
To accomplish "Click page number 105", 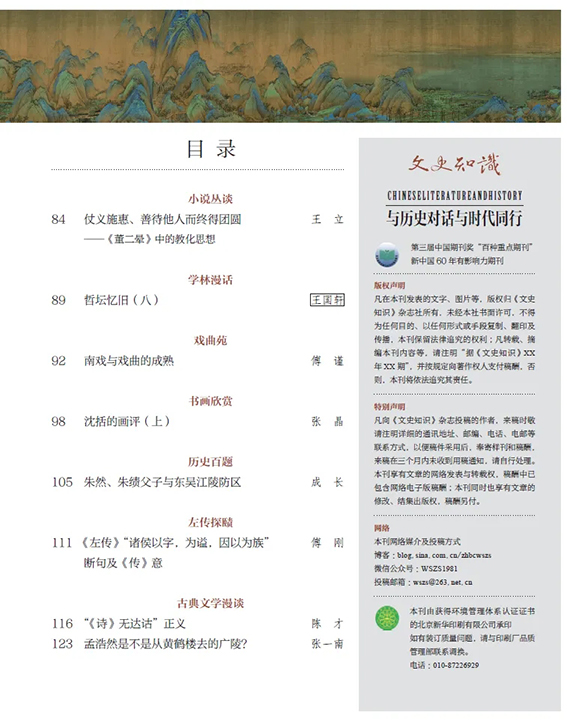I will point(62,482).
